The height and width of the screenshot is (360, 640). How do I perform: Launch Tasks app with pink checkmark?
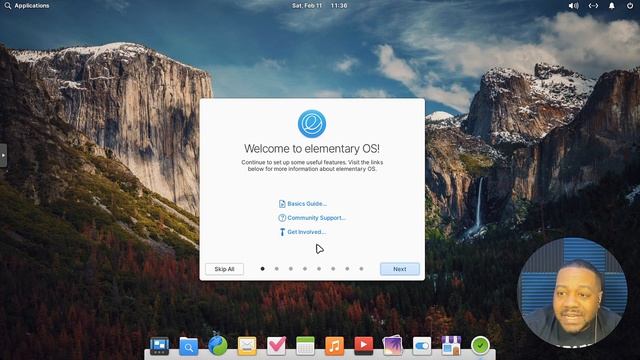tap(276, 346)
